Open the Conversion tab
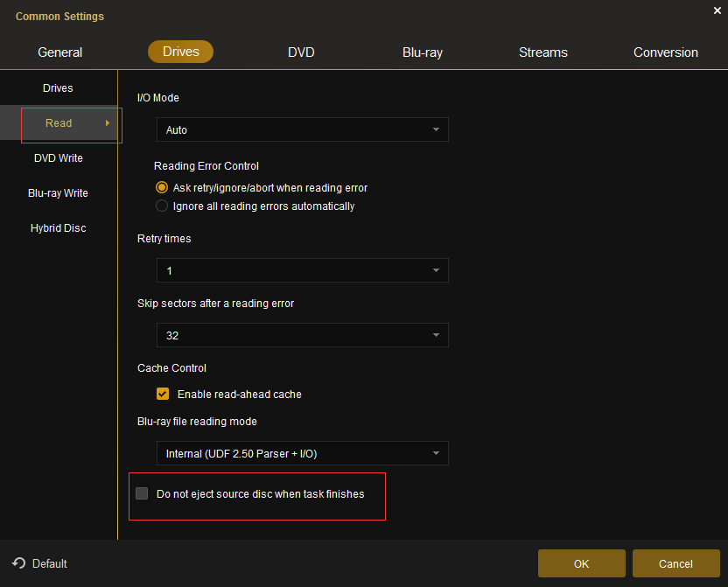Image resolution: width=728 pixels, height=587 pixels. (x=666, y=52)
